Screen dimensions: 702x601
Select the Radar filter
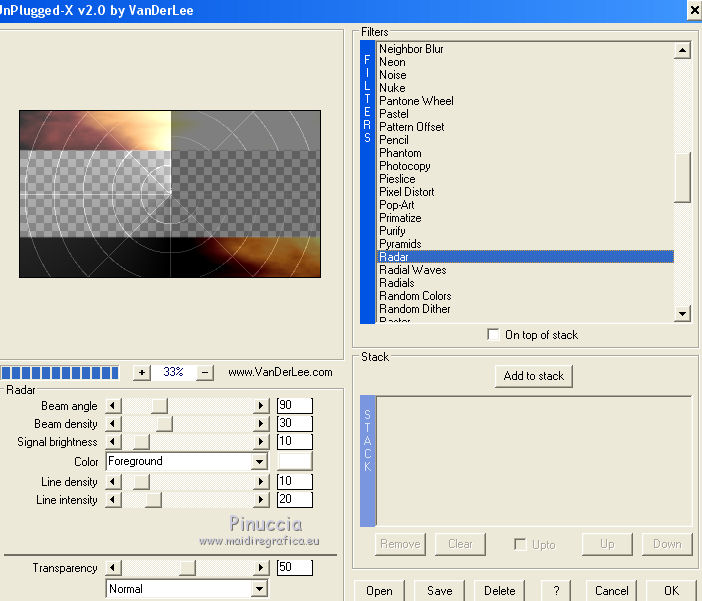pyautogui.click(x=526, y=257)
